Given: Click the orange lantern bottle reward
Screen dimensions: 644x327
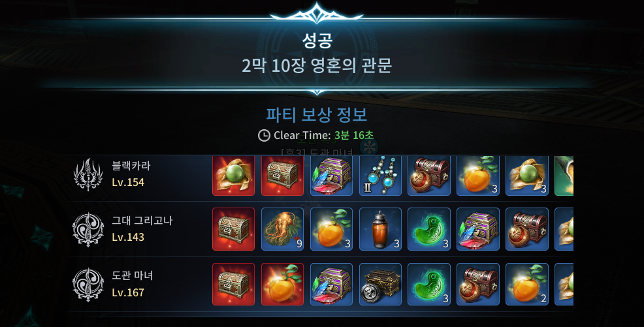Looking at the screenshot, I should (x=380, y=229).
